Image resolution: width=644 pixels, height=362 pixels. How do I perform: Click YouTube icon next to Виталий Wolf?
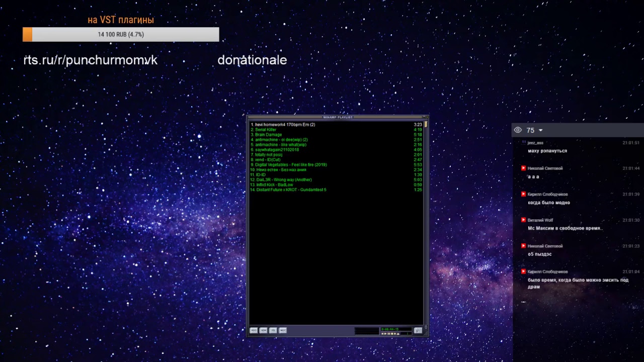click(x=523, y=220)
